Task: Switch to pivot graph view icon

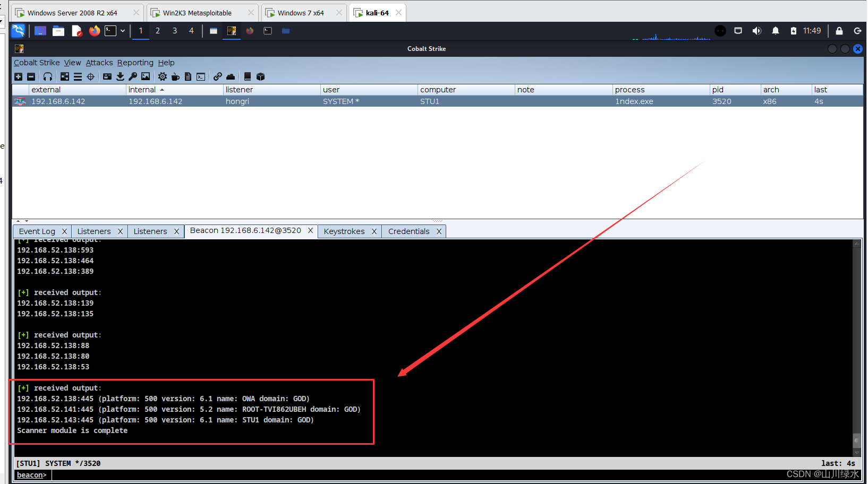Action: coord(65,77)
